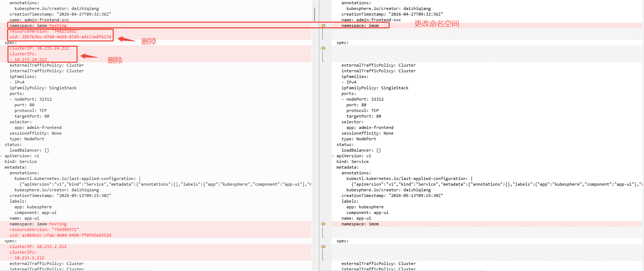The width and height of the screenshot is (644, 271).
Task: Click the resourceVersion "748231952" line
Action: tap(44, 31)
